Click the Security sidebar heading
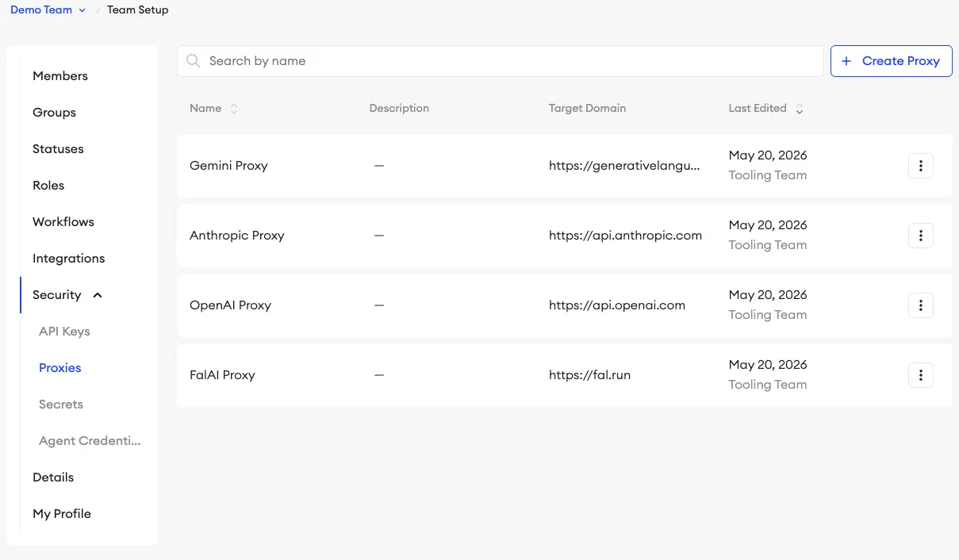959x560 pixels. 57,295
